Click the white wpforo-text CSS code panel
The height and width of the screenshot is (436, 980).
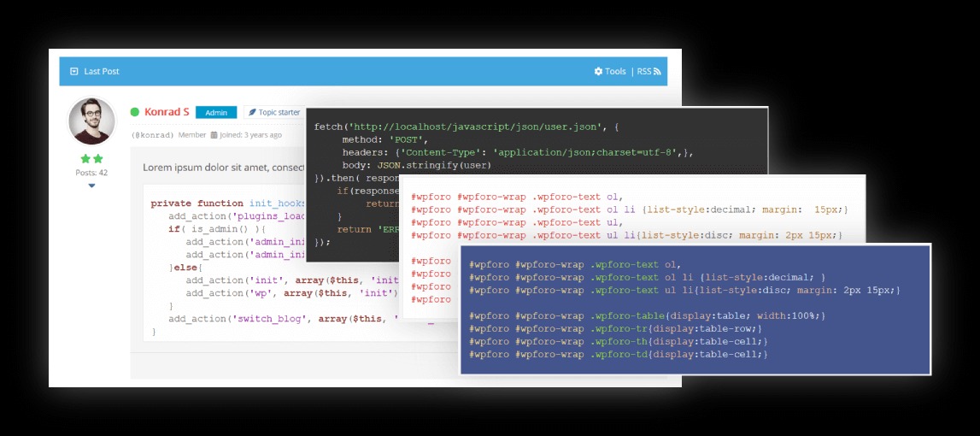point(632,209)
